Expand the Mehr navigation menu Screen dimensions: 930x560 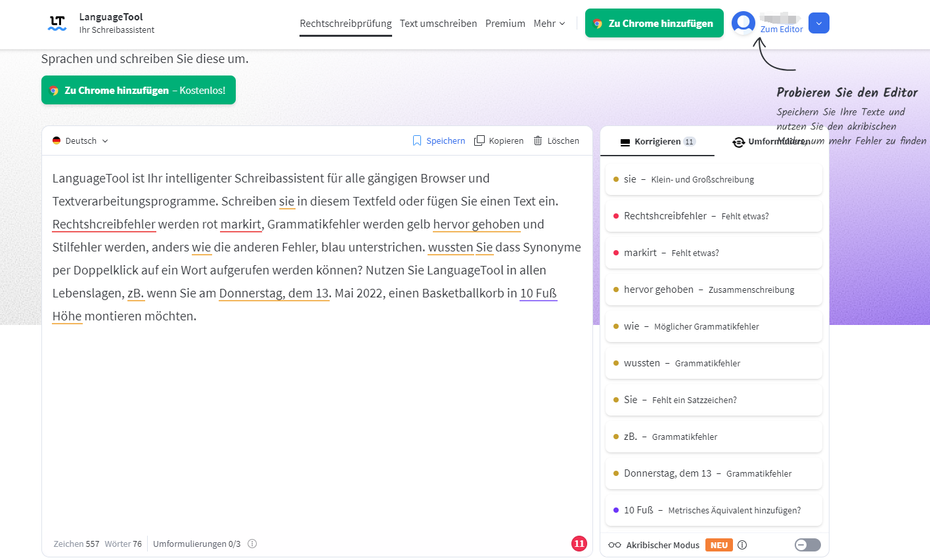549,24
